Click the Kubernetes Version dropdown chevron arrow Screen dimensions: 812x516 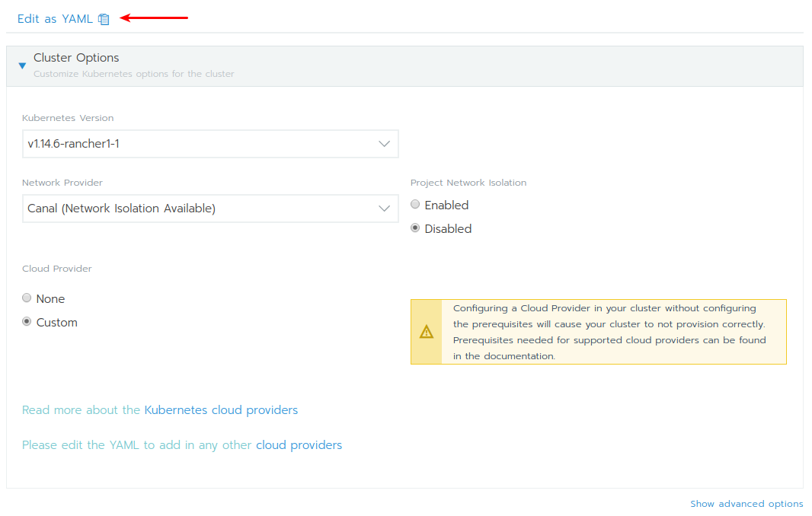pos(385,144)
